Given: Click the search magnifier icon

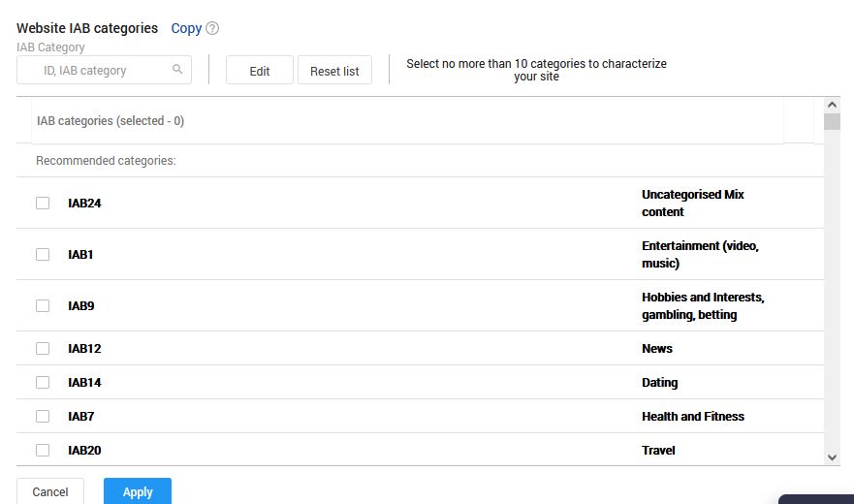Looking at the screenshot, I should pos(177,70).
